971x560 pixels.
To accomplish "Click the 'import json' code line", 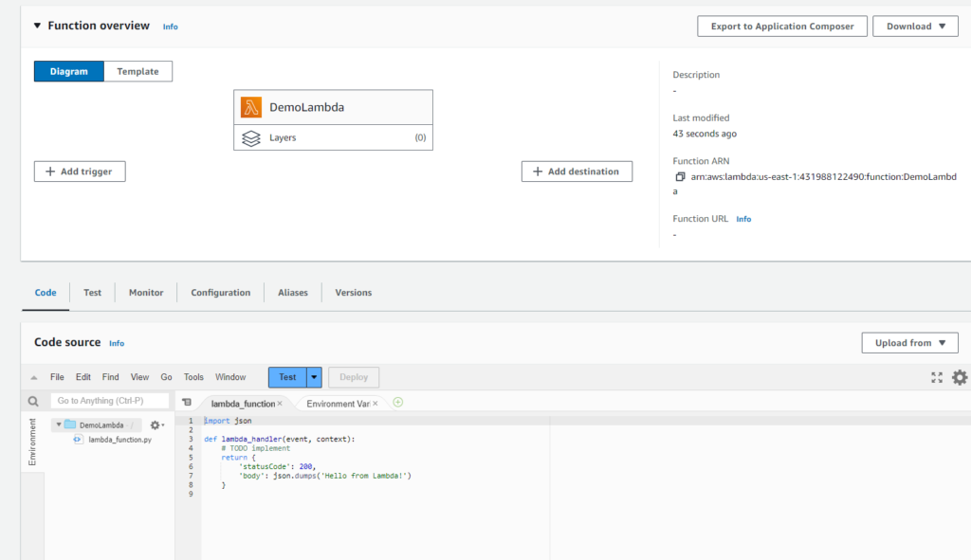I will tap(228, 421).
